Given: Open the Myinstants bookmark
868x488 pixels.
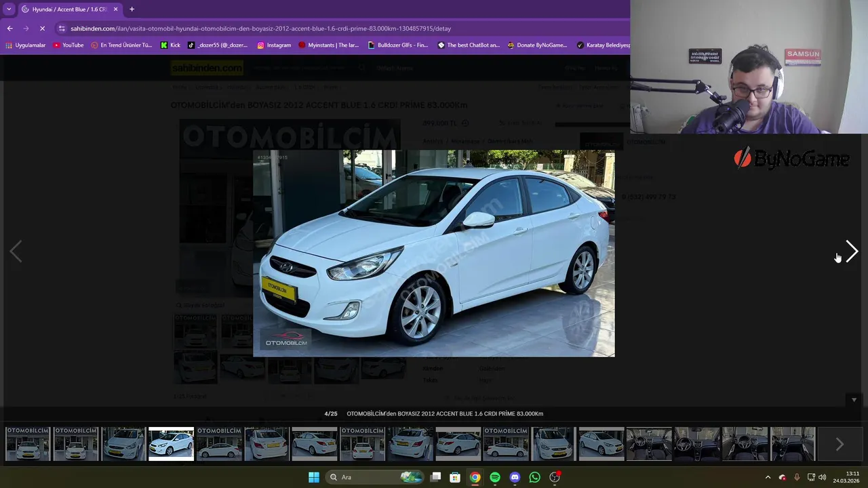Looking at the screenshot, I should (x=329, y=45).
